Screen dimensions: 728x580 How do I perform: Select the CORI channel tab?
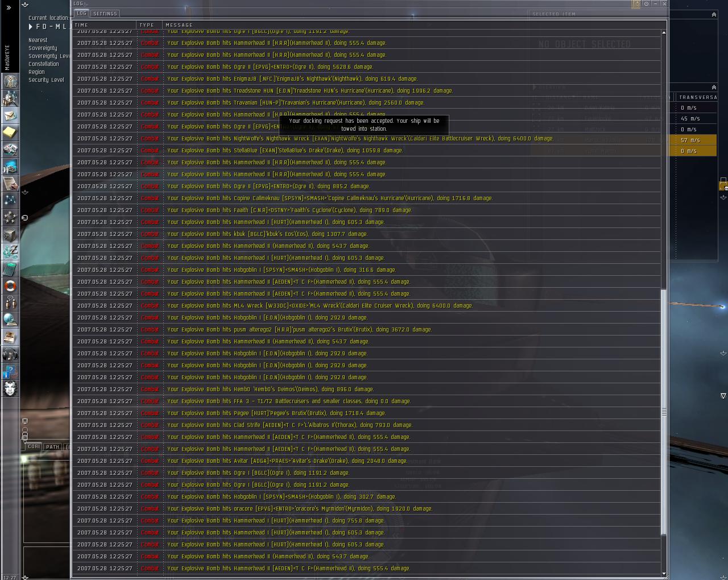pyautogui.click(x=34, y=447)
